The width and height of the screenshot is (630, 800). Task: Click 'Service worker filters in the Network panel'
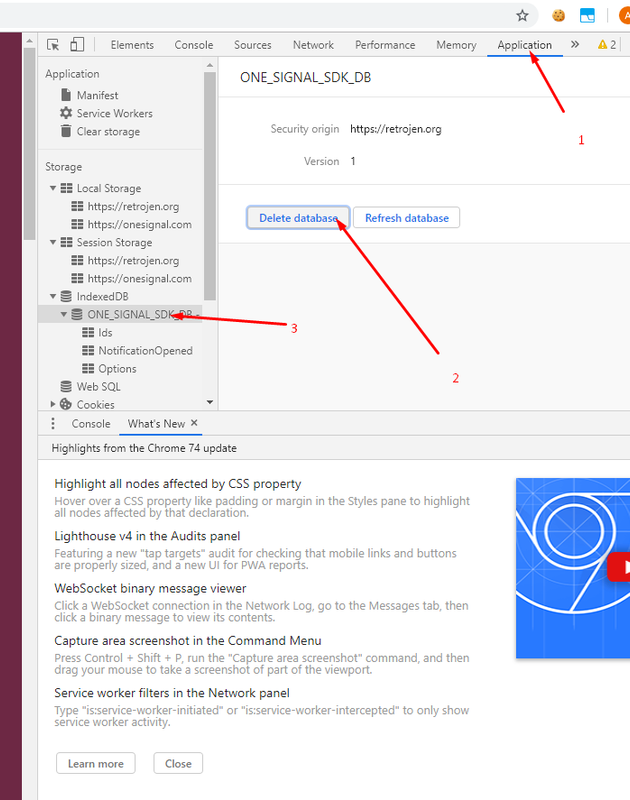[171, 693]
